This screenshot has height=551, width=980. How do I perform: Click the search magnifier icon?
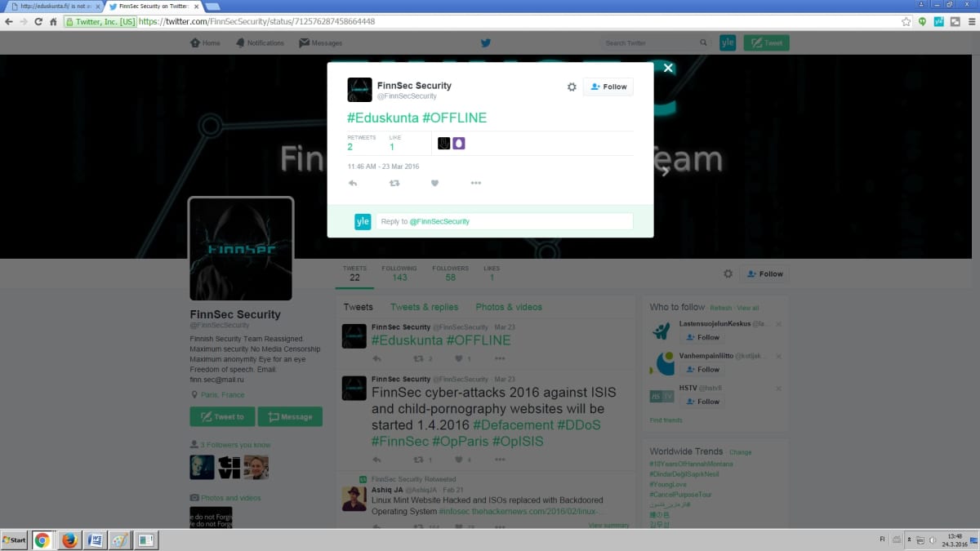coord(704,43)
